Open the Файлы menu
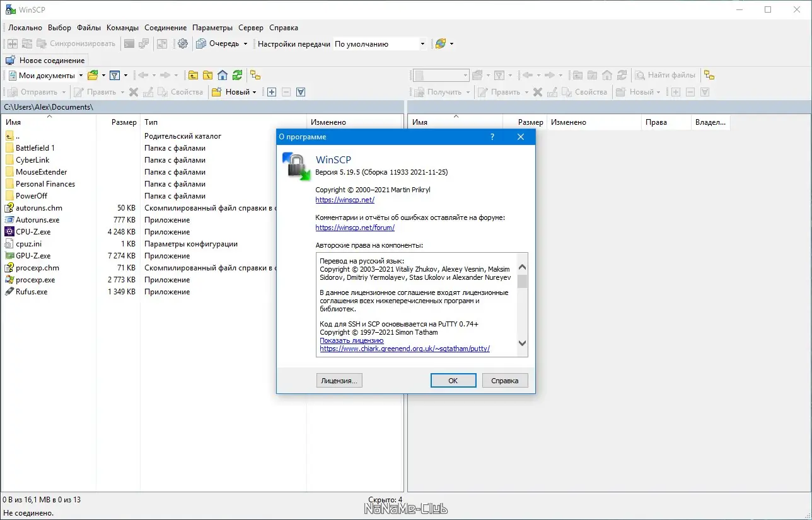 point(89,28)
